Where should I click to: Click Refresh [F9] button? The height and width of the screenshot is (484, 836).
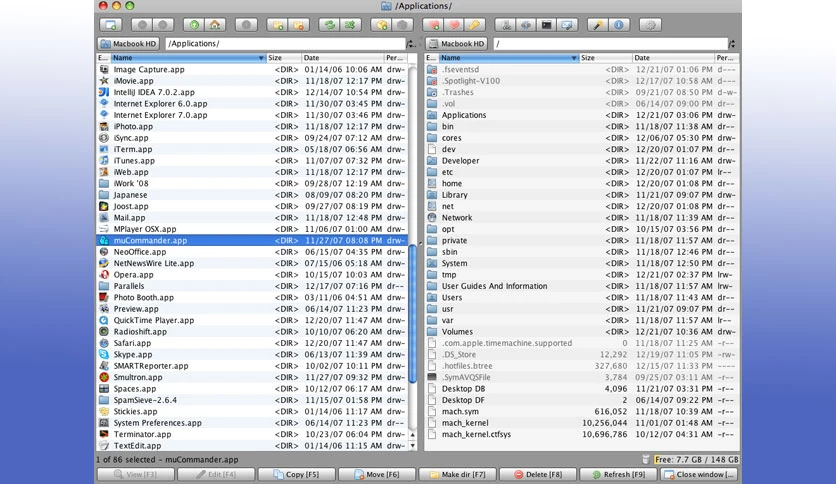[x=618, y=474]
